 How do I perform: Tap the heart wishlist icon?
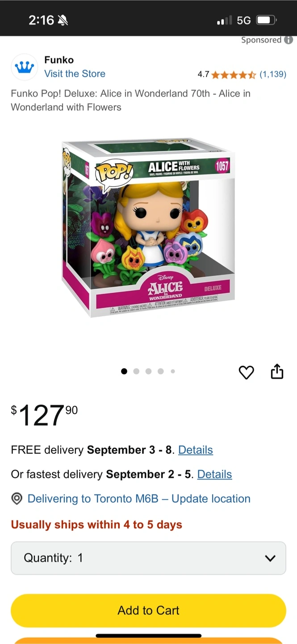point(246,372)
